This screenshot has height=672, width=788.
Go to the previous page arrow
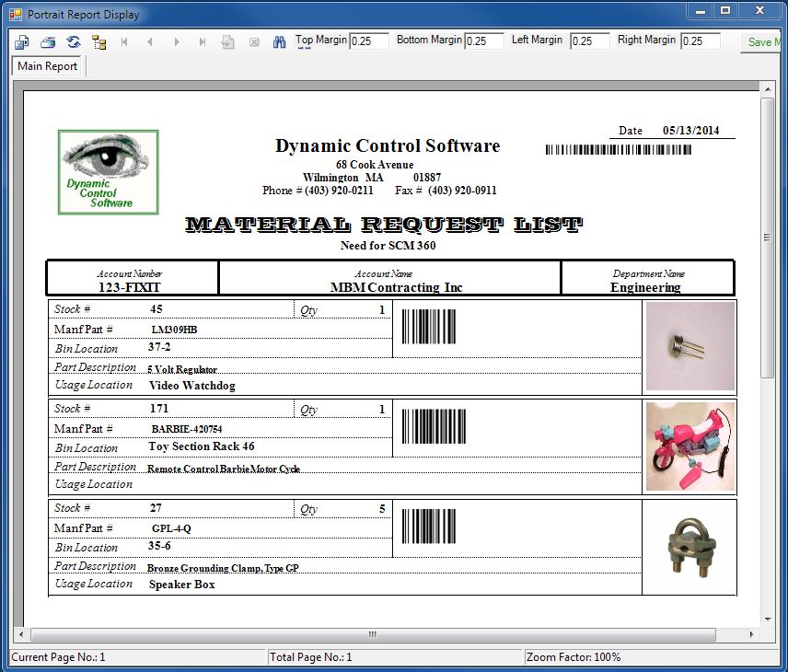click(150, 42)
